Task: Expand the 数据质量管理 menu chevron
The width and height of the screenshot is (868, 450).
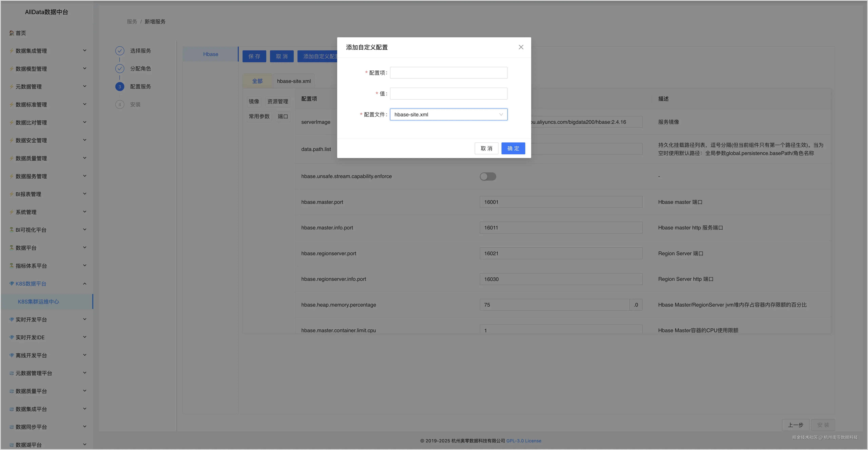Action: (x=85, y=158)
